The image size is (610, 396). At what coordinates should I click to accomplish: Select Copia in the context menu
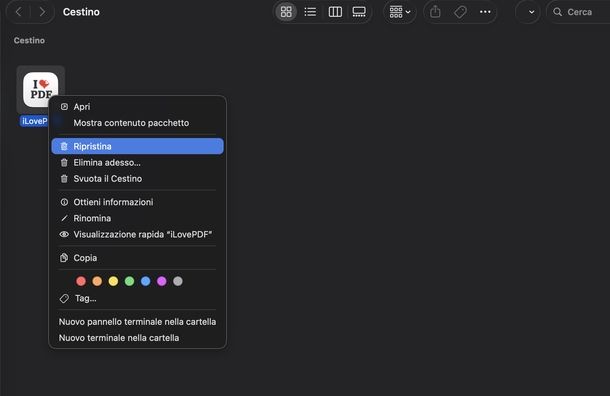(x=137, y=258)
